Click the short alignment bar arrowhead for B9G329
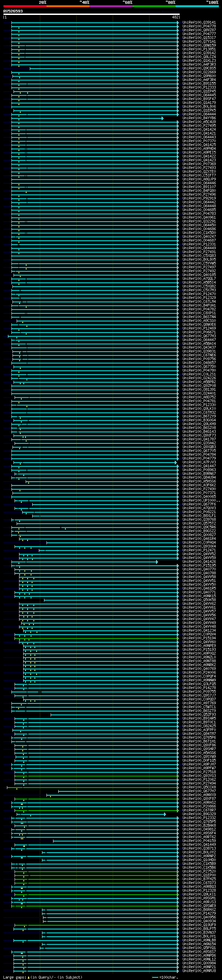Image resolution: width=222 pixels, height=980 pixels. pos(165,815)
